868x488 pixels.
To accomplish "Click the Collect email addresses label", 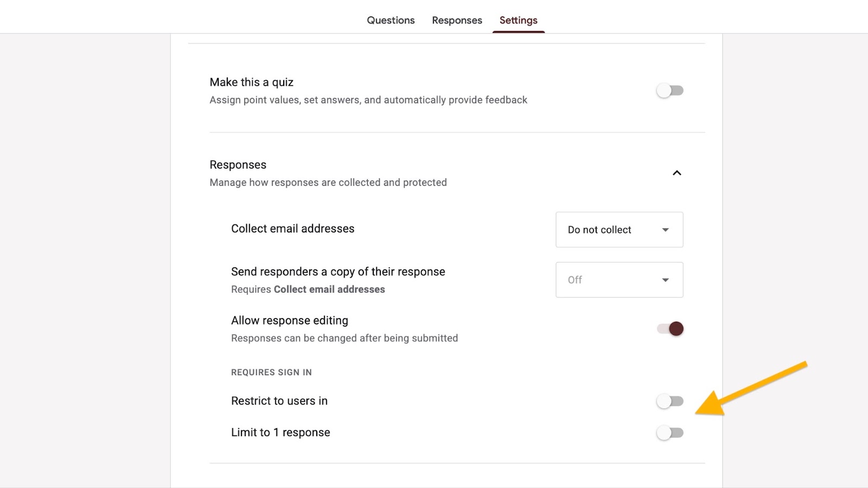I will 292,229.
